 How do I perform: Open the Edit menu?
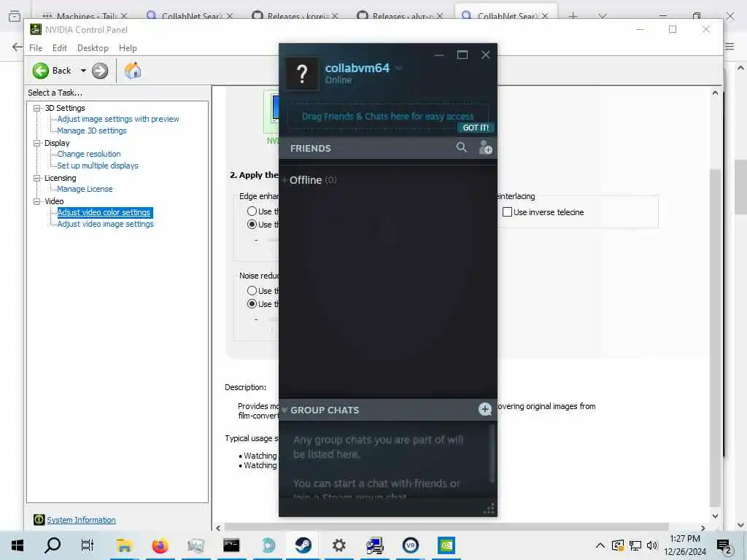[x=60, y=48]
